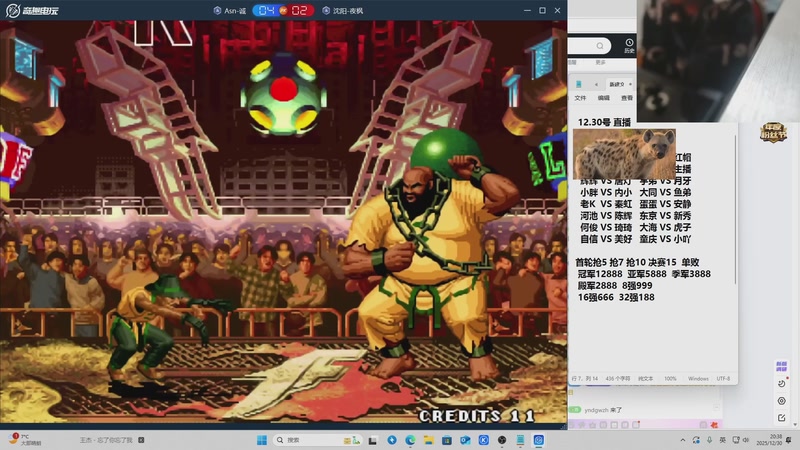
Task: Click the hyena image in Notepad
Action: (624, 154)
